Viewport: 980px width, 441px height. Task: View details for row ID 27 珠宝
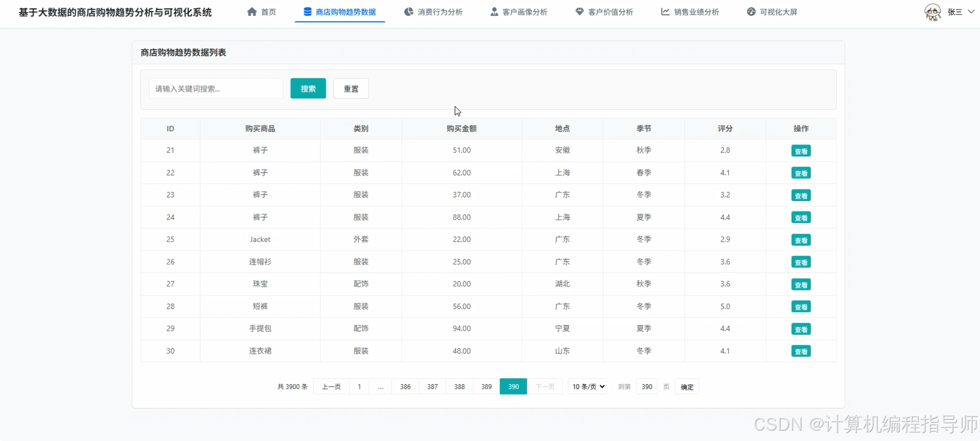tap(801, 285)
